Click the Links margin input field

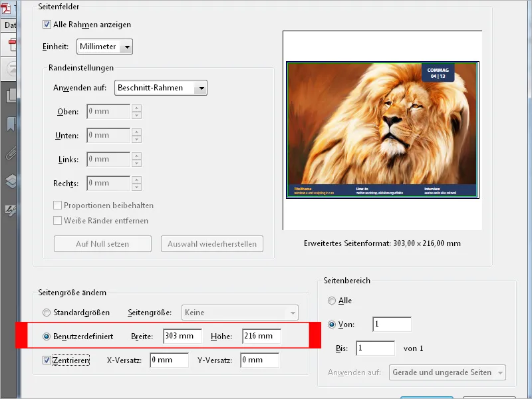(108, 160)
